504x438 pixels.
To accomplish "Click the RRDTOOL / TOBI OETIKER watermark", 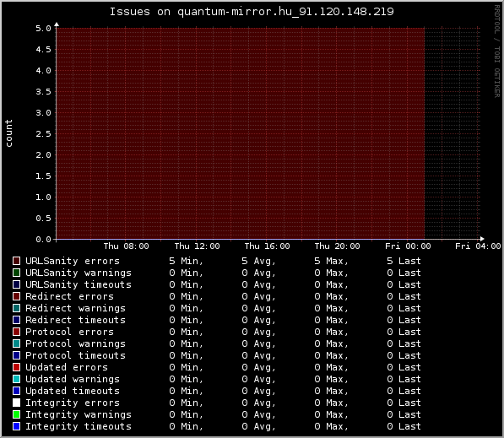I will 497,51.
